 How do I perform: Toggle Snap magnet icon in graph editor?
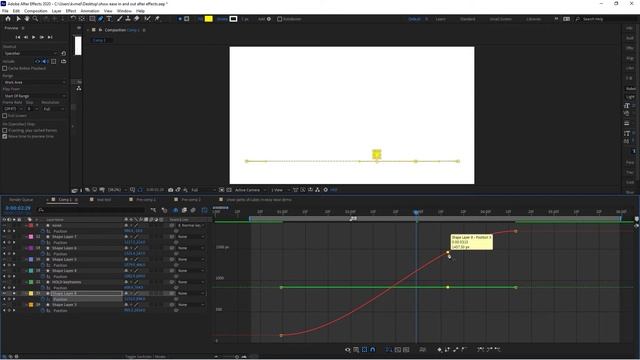coord(373,350)
